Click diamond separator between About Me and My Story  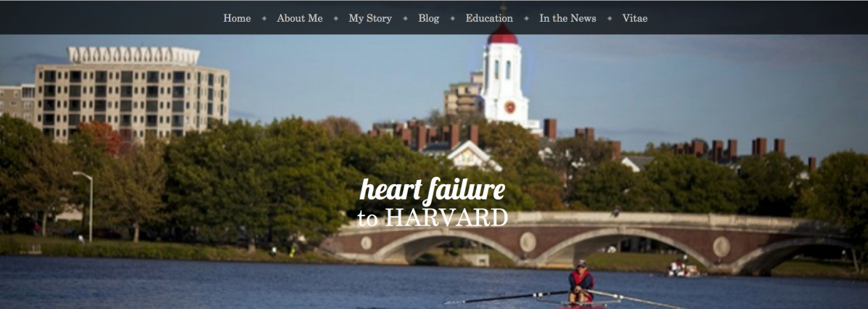point(336,18)
